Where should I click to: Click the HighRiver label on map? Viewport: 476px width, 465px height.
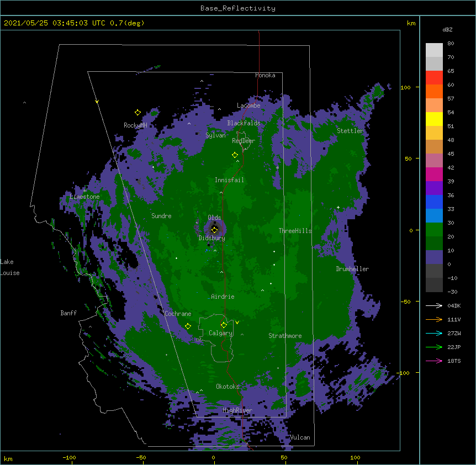(x=237, y=410)
